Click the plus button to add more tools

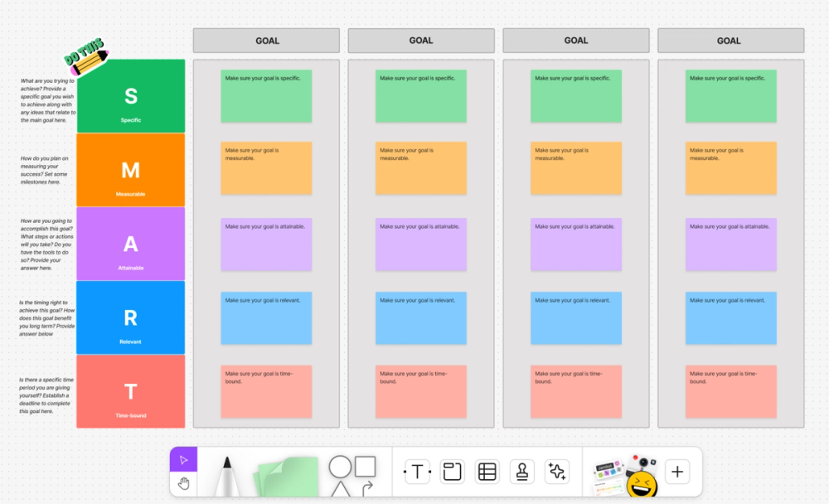click(677, 472)
